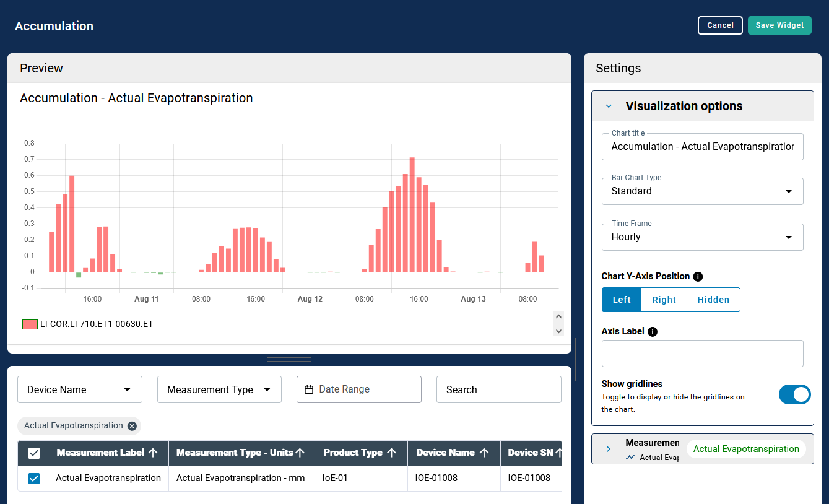Sort by Measurement Type - Units arrow
The width and height of the screenshot is (829, 504).
point(300,453)
